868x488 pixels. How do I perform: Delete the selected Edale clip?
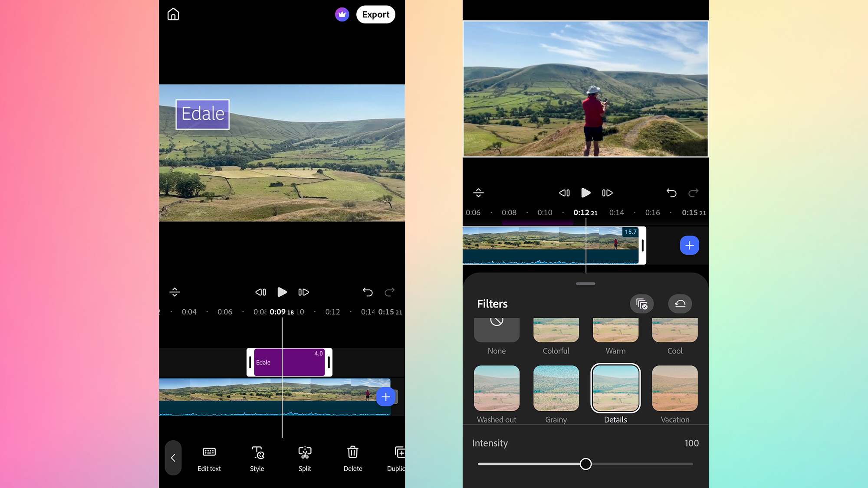(353, 459)
